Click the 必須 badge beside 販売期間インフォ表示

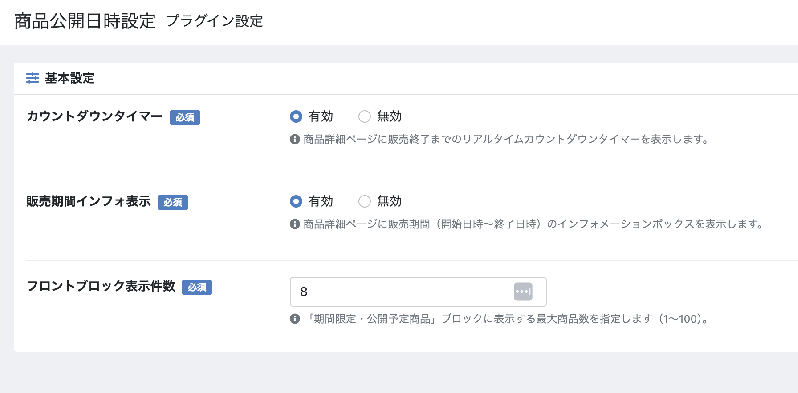[x=173, y=203]
